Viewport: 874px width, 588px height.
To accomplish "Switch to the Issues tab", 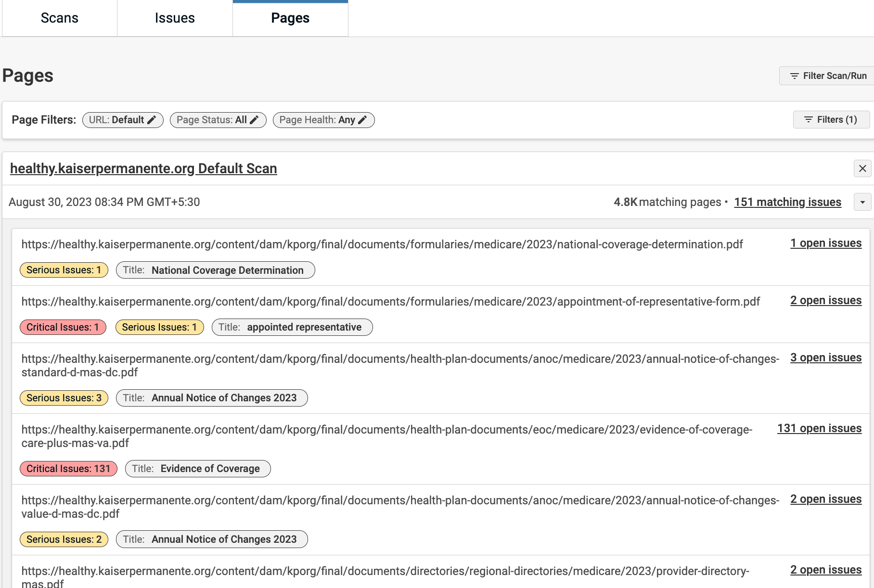I will (x=175, y=18).
